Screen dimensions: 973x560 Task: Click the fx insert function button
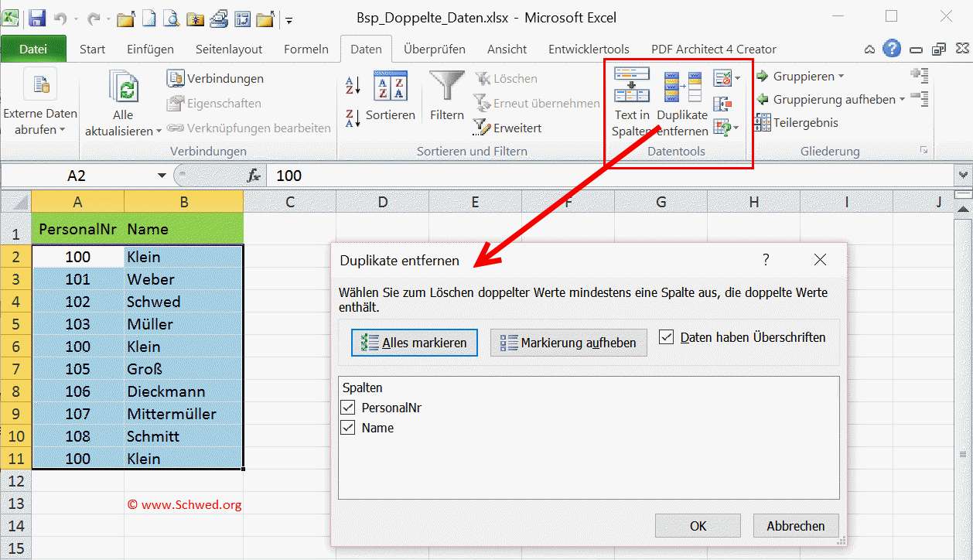(254, 176)
